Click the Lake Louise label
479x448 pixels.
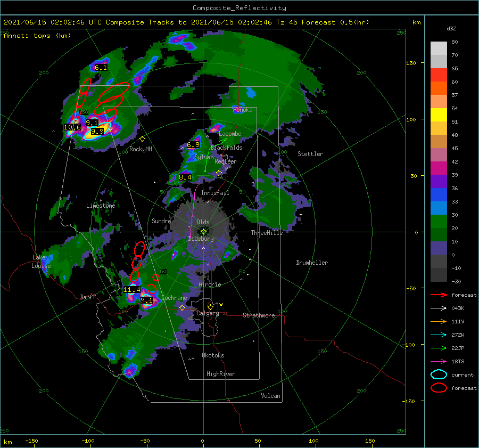point(42,262)
